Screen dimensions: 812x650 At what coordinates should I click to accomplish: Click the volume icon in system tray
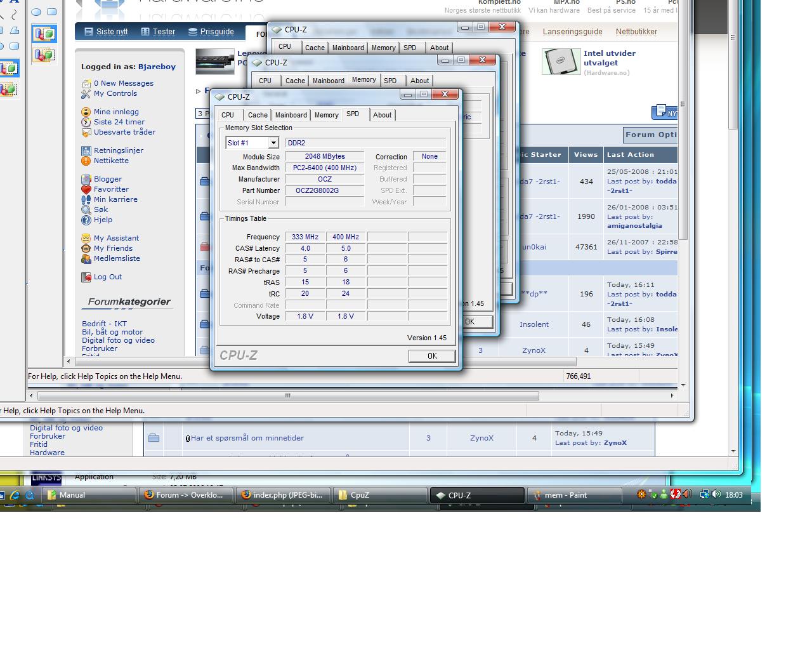716,494
